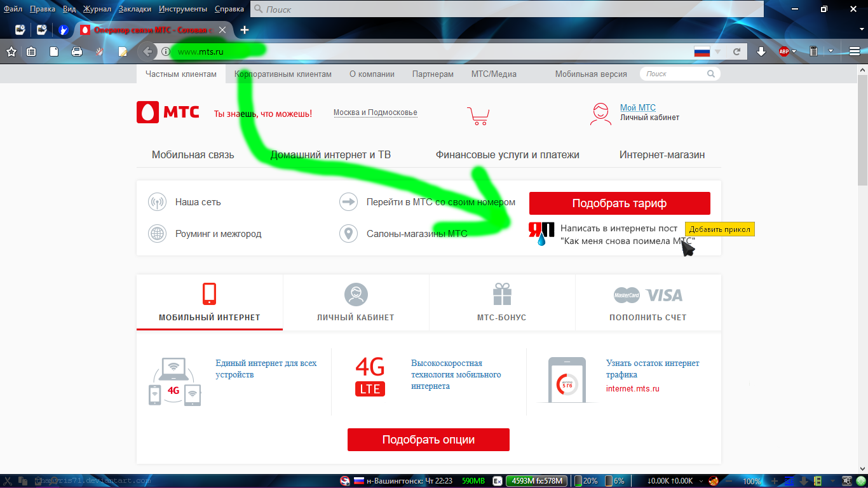Expand the ABP dropdown arrow
Screen dimensions: 868x488
[794, 51]
